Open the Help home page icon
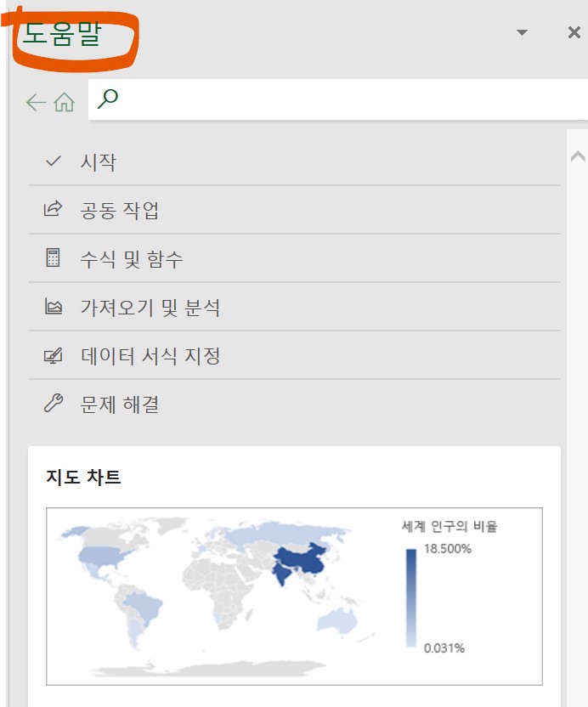The image size is (588, 707). [x=65, y=102]
